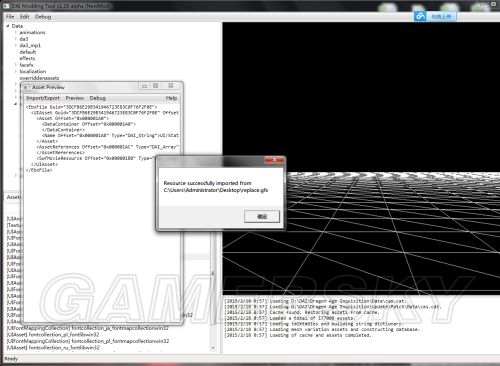Image resolution: width=500 pixels, height=366 pixels.
Task: Minimize the Asset Preview window
Action: (x=144, y=86)
